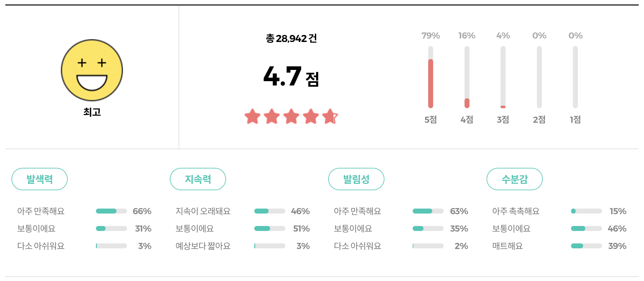644x281 pixels.
Task: Open the 수분감 category badge
Action: point(515,179)
